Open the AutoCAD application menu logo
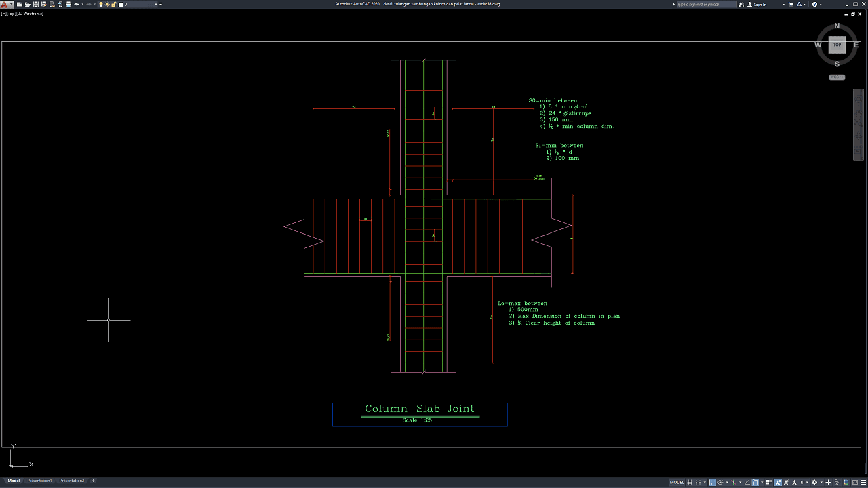The width and height of the screenshot is (868, 488). [5, 4]
